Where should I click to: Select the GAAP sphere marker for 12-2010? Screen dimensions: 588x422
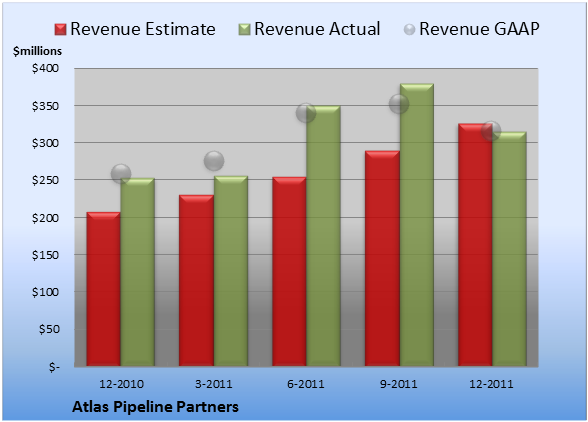pyautogui.click(x=121, y=174)
